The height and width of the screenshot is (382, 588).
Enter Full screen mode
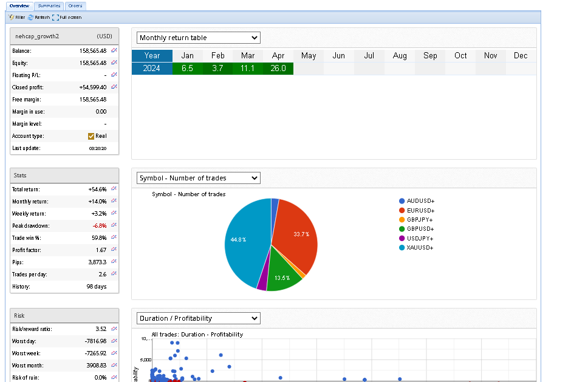[x=67, y=18]
